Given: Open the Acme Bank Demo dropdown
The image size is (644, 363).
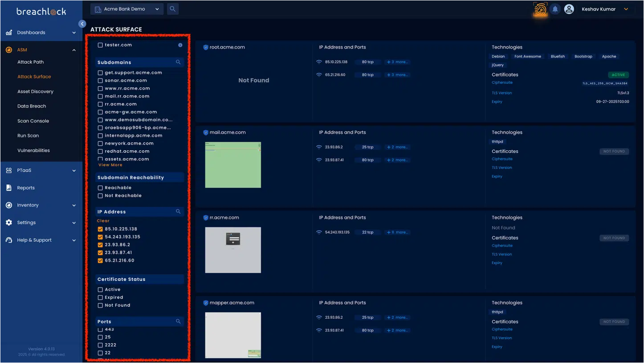Looking at the screenshot, I should pos(127,9).
